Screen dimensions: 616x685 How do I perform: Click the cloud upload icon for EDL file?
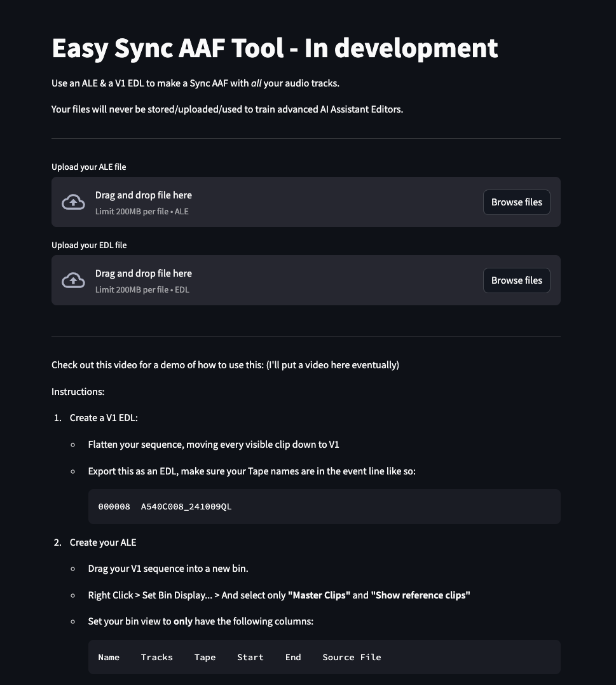coord(73,280)
